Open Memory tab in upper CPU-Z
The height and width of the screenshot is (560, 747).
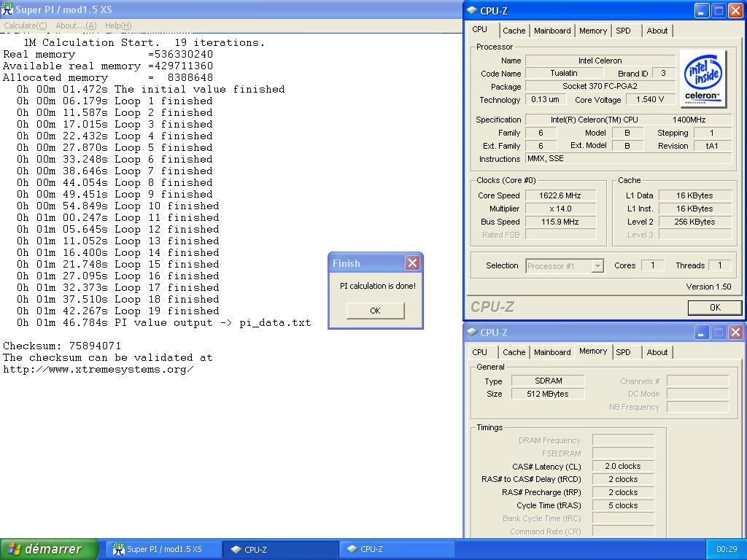(593, 31)
